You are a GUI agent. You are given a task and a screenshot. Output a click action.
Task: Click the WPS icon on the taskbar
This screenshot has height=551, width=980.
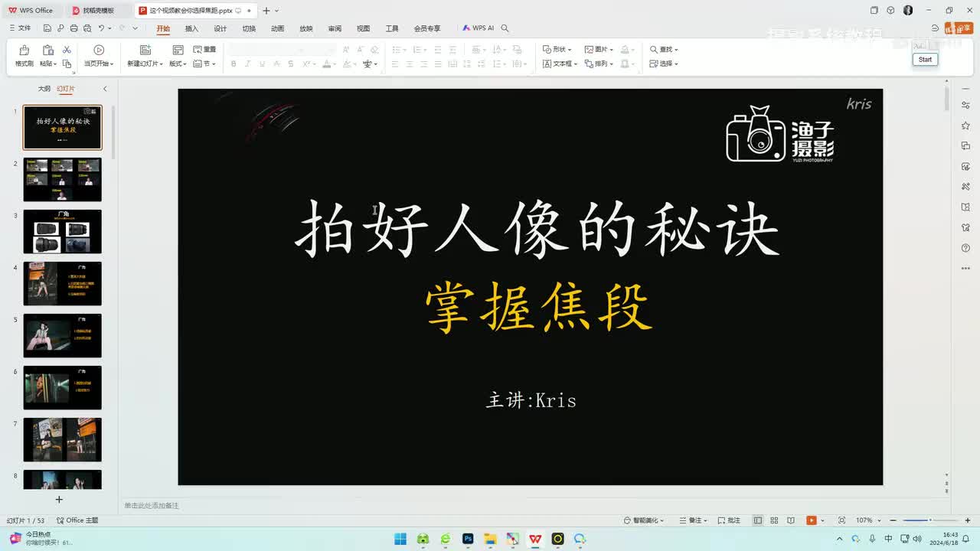tap(535, 539)
